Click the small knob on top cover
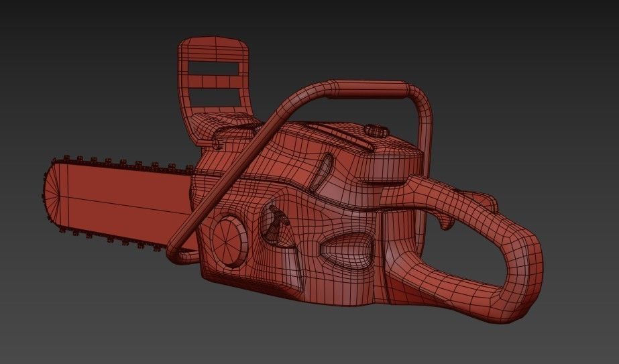 click(x=377, y=130)
